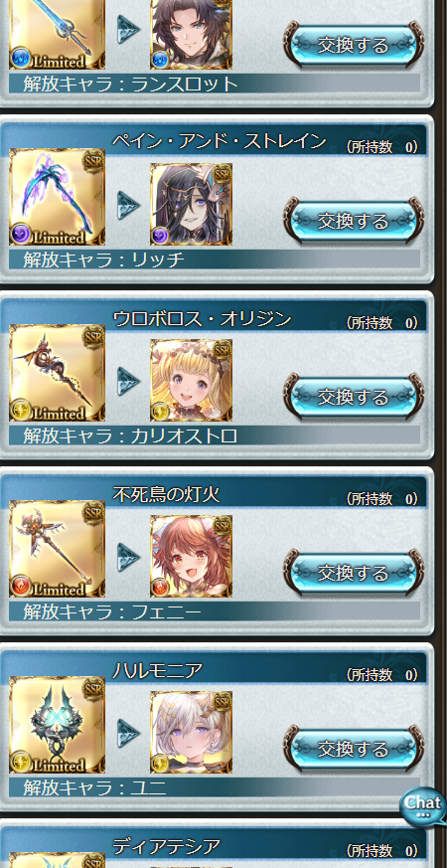
Task: Click the 不死鳥の灯火 weapon icon
Action: (57, 549)
